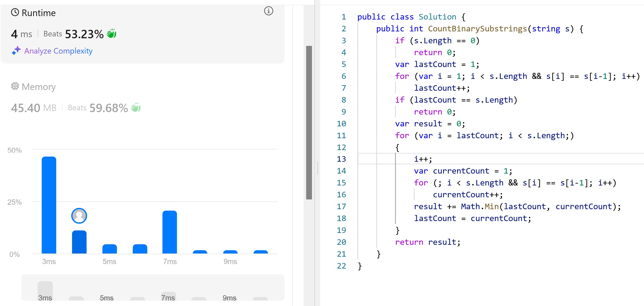The image size is (644, 306).
Task: Click the faded clapping hands after 59.68%
Action: click(136, 107)
